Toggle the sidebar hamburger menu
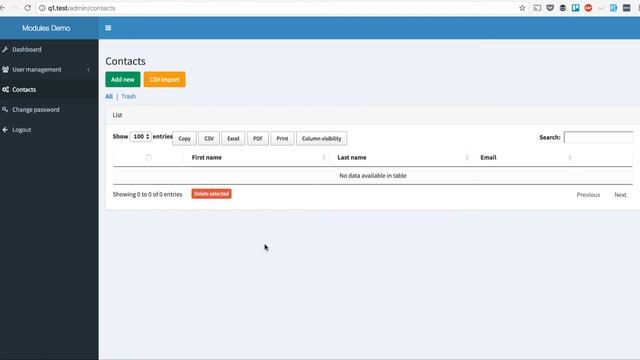The width and height of the screenshot is (640, 360). pyautogui.click(x=108, y=28)
